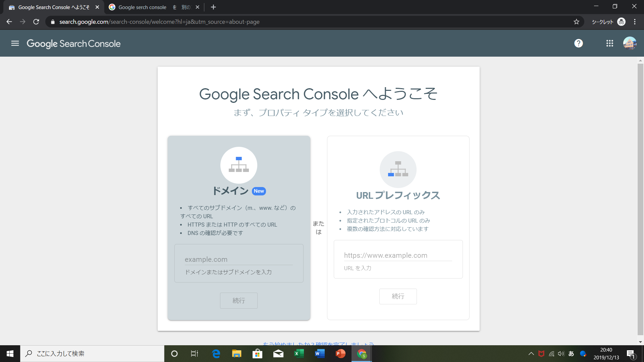Bookmark this page with the star
Viewport: 644px width, 362px height.
(576, 22)
